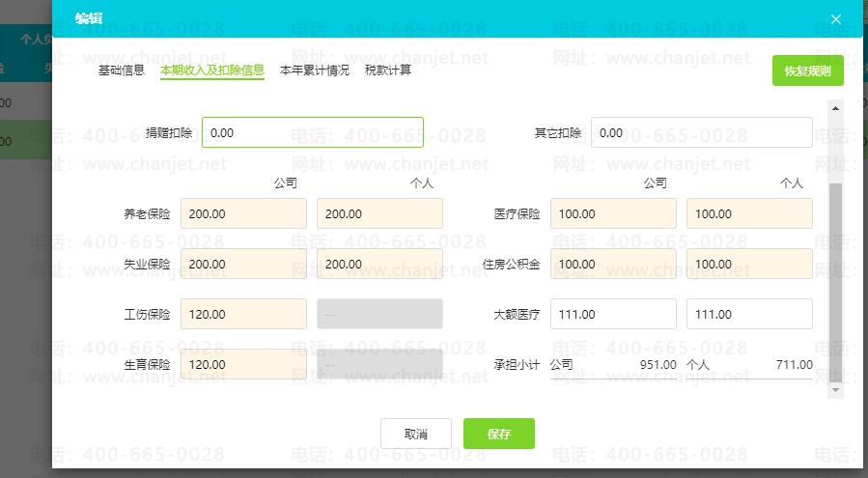Select 本期收入及扣除信息 tab

212,70
